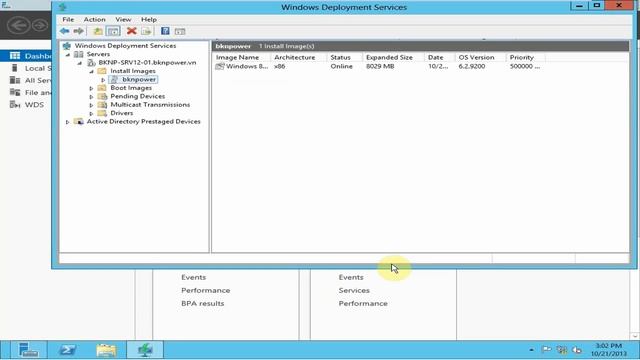Expand the bknpower image group
This screenshot has width=640, height=360.
[x=103, y=80]
